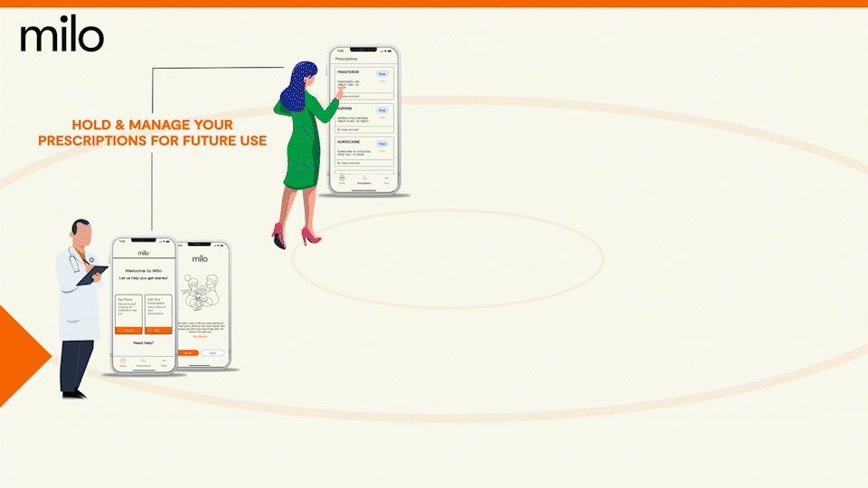868x488 pixels.
Task: Tap Log In button on back phone
Action: tap(212, 352)
